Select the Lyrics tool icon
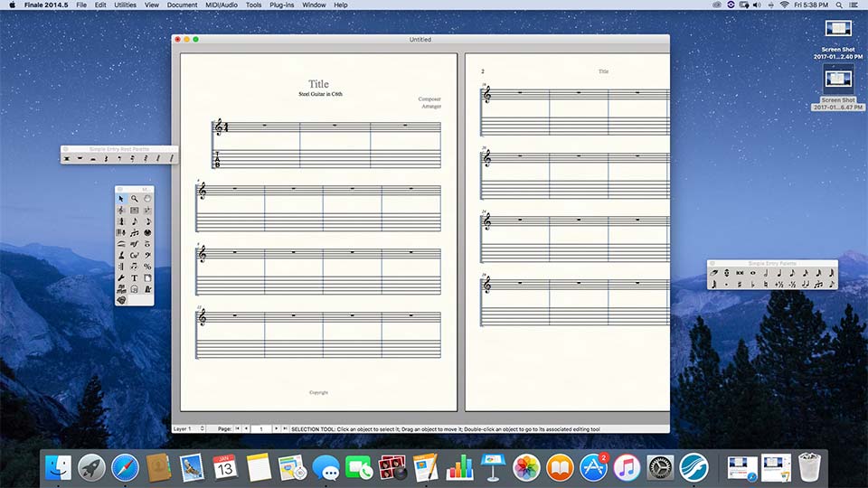This screenshot has height=488, width=868. 120,255
